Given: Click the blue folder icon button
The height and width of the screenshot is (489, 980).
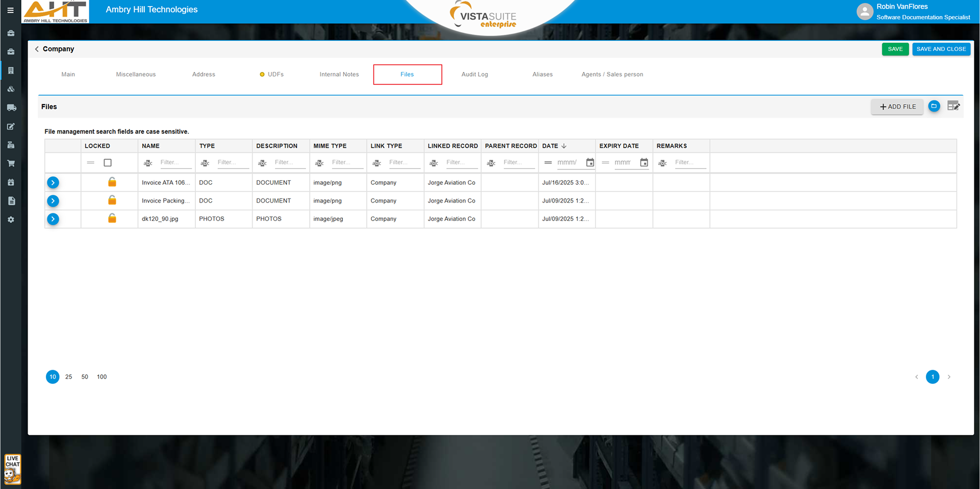Looking at the screenshot, I should point(934,106).
